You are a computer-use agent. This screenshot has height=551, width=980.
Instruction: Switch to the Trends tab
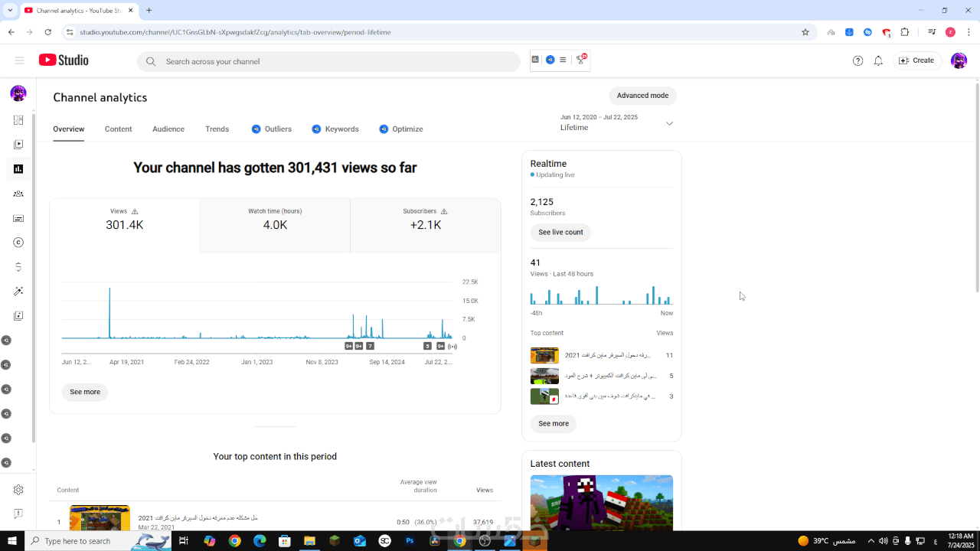[x=217, y=129]
